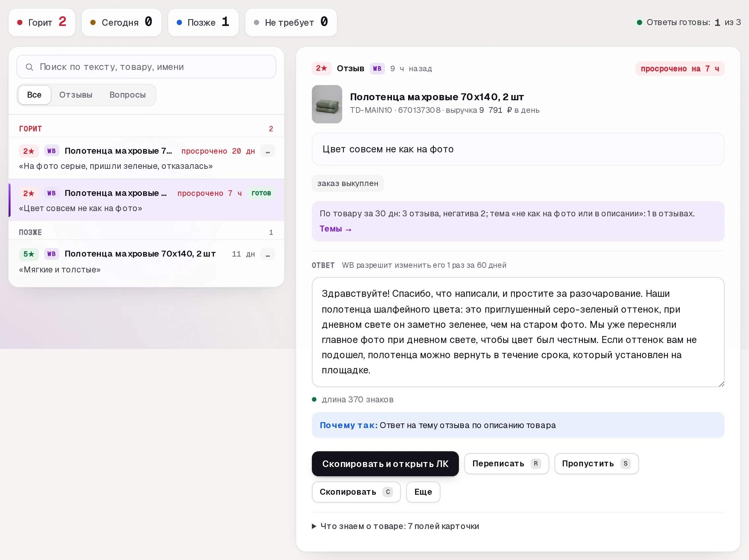Image resolution: width=749 pixels, height=560 pixels.
Task: Select review «Цвет совсем не как на фото»
Action: 146,200
